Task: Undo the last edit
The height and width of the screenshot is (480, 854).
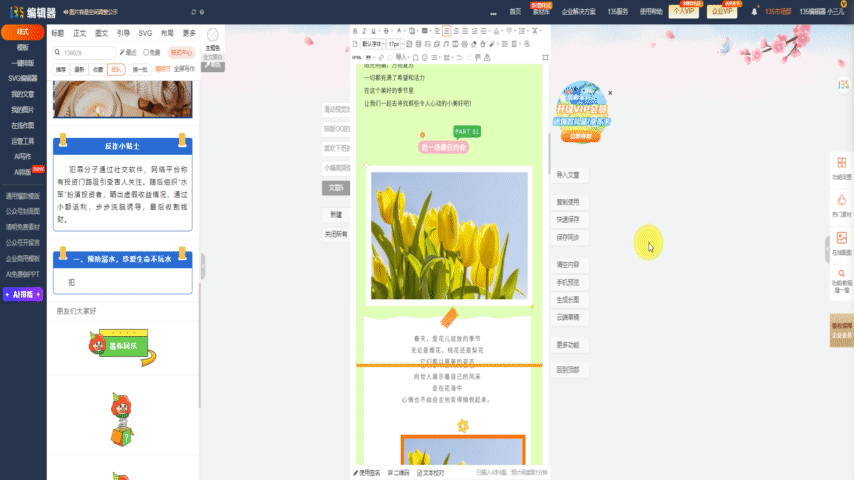Action: pyautogui.click(x=459, y=58)
